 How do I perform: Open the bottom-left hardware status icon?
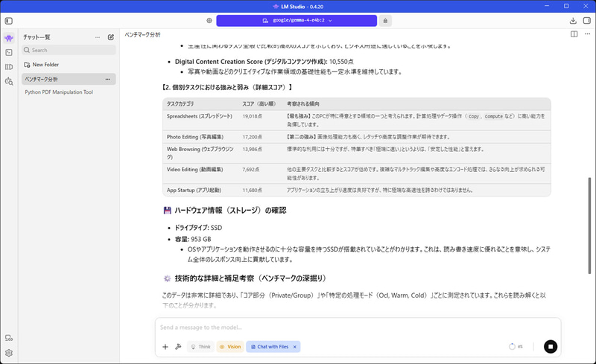pyautogui.click(x=9, y=338)
